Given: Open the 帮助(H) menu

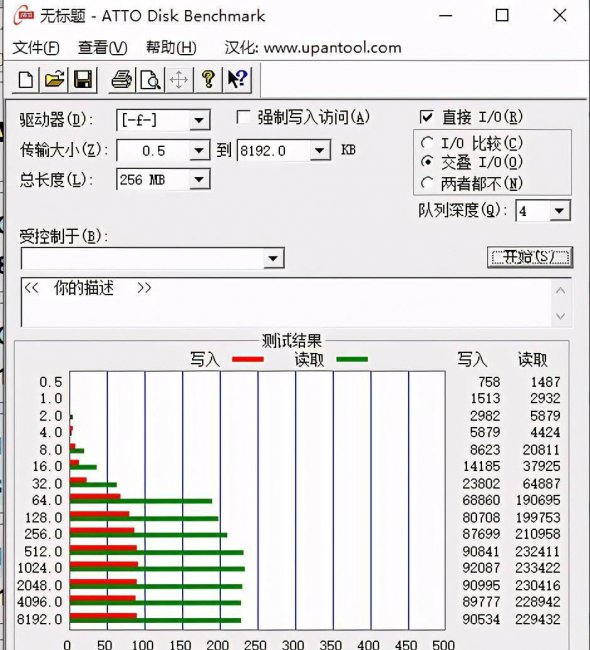Looking at the screenshot, I should [x=171, y=48].
